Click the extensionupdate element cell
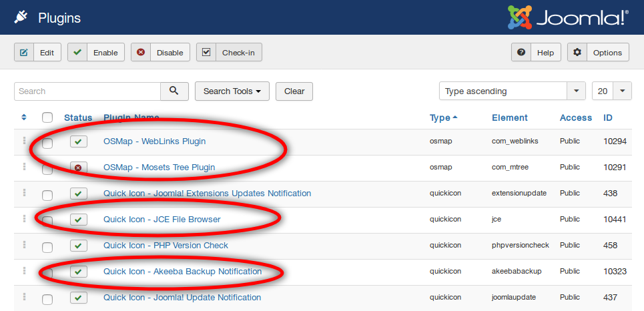Viewport: 644px width, 311px height. (519, 193)
